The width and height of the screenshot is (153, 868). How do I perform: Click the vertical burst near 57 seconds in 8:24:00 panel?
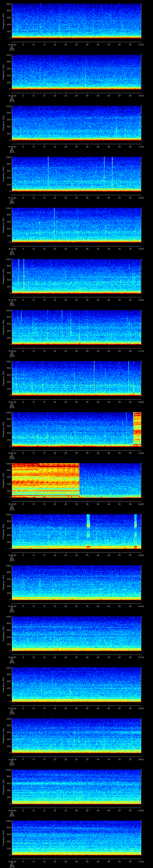pos(136,531)
